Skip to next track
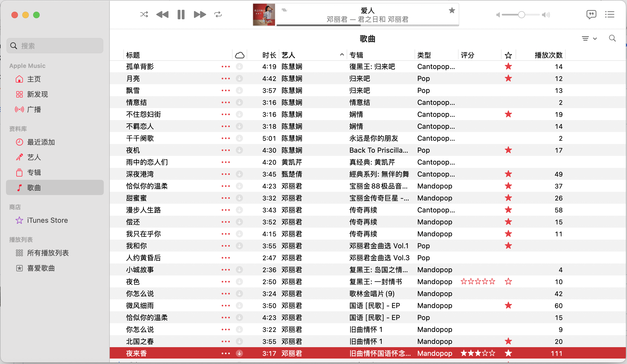This screenshot has height=364, width=627. [200, 14]
